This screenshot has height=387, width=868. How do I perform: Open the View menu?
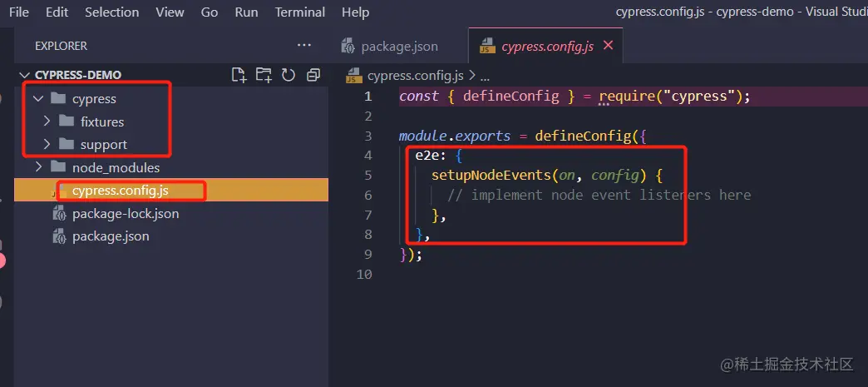click(x=170, y=12)
